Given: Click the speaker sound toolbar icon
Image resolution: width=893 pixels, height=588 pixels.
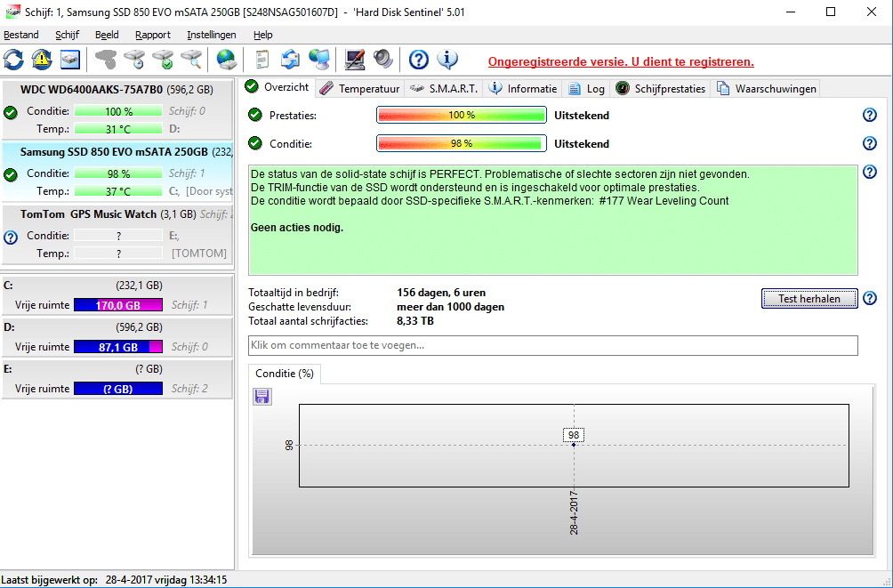Looking at the screenshot, I should click(383, 60).
